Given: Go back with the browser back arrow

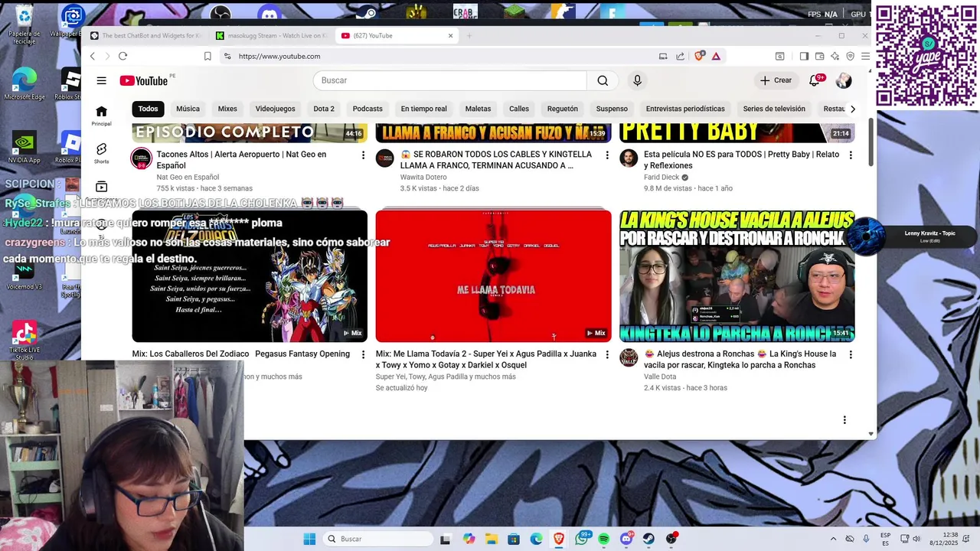Looking at the screenshot, I should [x=93, y=56].
